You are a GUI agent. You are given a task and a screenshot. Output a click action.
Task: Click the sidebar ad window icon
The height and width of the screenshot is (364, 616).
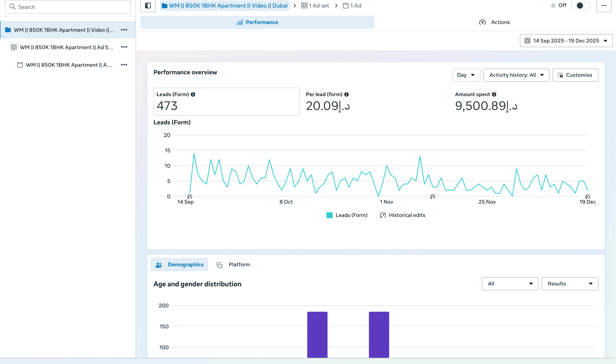(20, 65)
